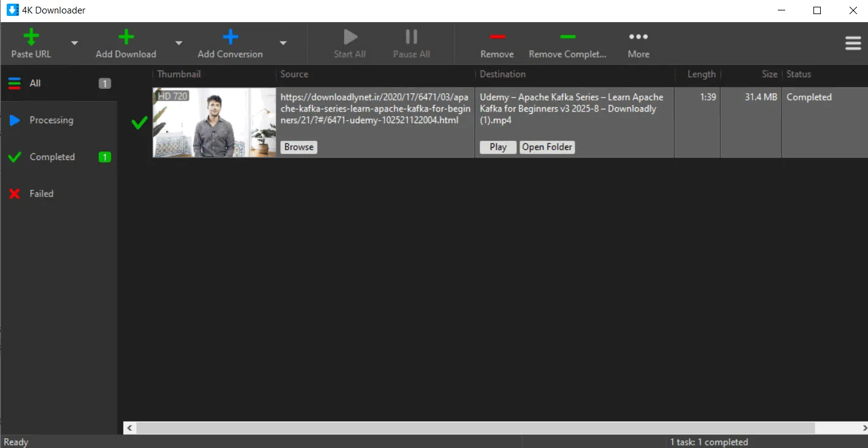Maximize the 4K Downloader window

click(x=817, y=10)
